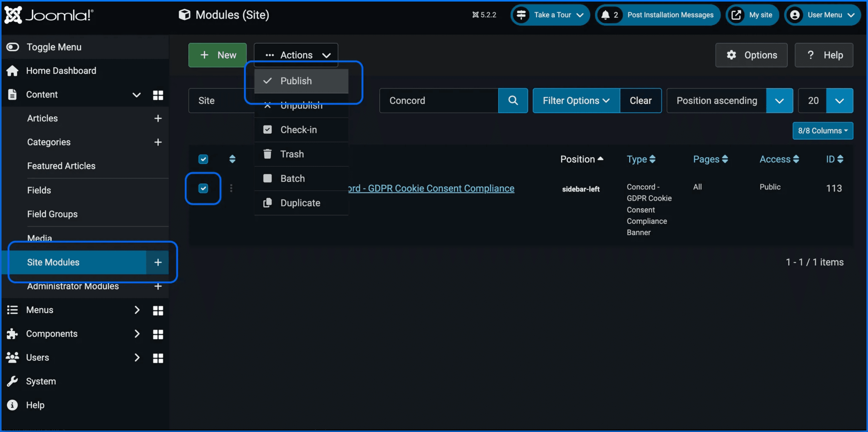Screen dimensions: 868x432
Task: Open the Users dashboard grid icon
Action: pyautogui.click(x=158, y=358)
